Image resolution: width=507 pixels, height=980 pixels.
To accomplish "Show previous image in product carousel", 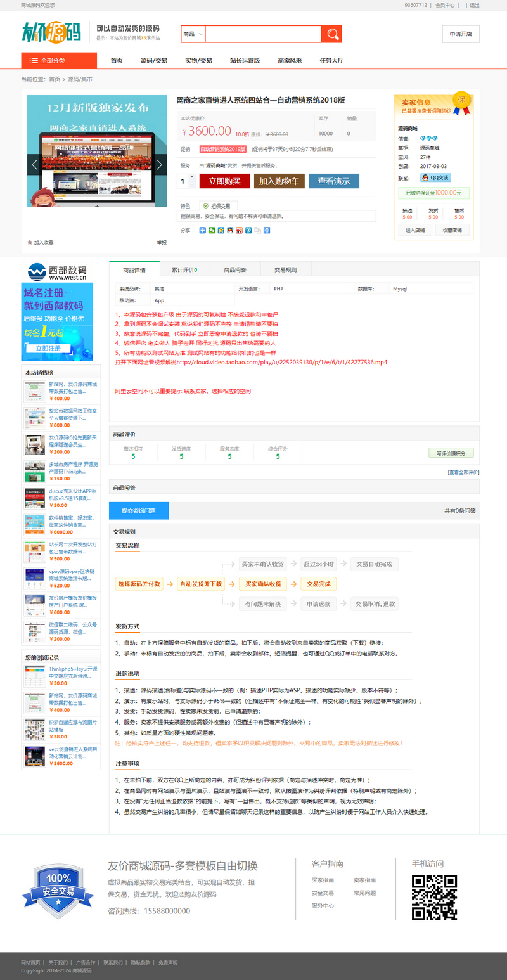I will click(x=34, y=165).
